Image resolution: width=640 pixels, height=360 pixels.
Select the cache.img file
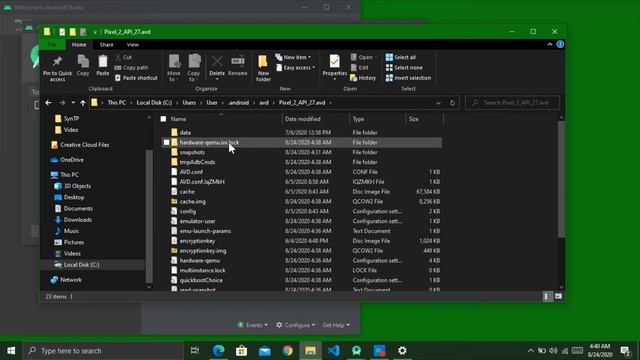coord(193,202)
